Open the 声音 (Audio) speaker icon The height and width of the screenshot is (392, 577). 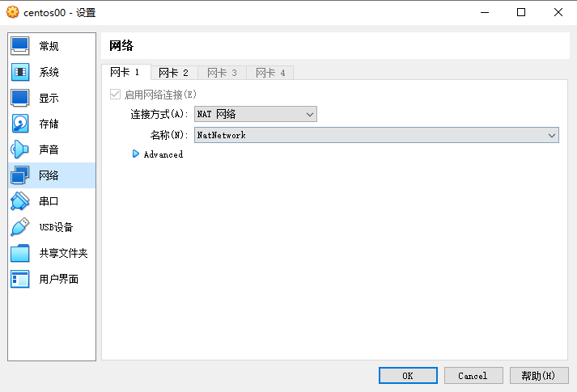pos(20,150)
